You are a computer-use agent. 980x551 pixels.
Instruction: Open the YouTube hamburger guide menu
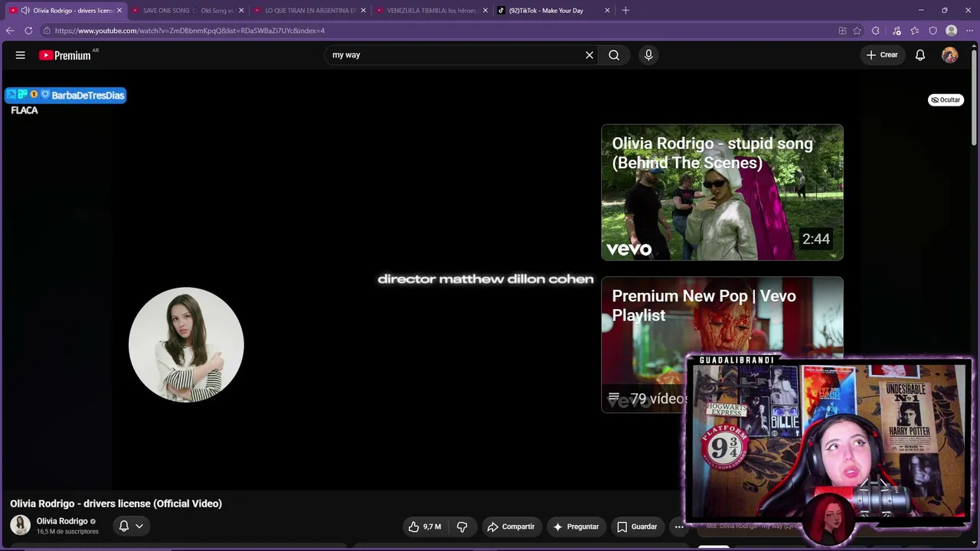21,55
